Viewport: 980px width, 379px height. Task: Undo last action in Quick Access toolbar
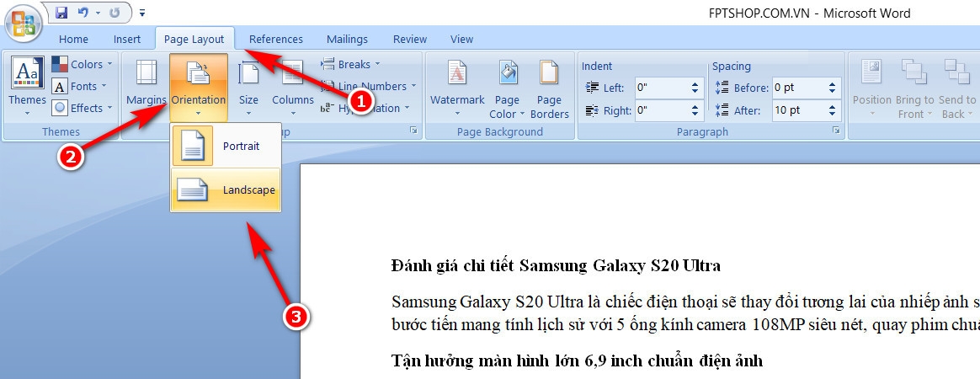click(83, 13)
